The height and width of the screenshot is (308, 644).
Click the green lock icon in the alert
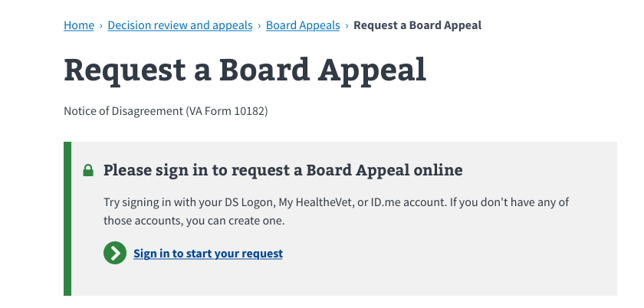88,170
